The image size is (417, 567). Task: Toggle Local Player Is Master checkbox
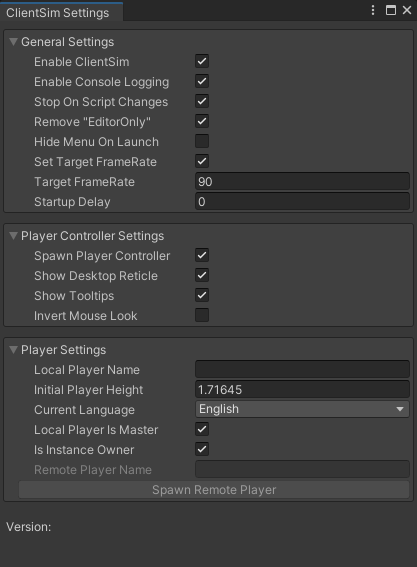click(x=202, y=430)
